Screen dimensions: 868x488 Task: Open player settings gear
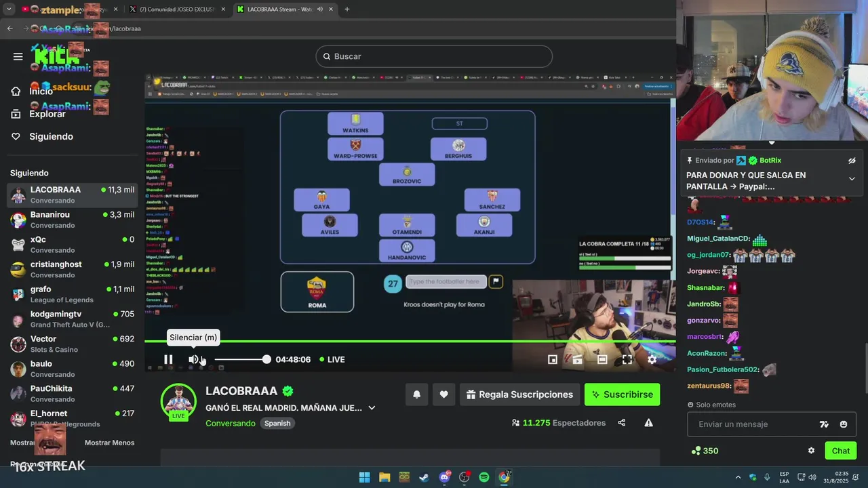(652, 359)
